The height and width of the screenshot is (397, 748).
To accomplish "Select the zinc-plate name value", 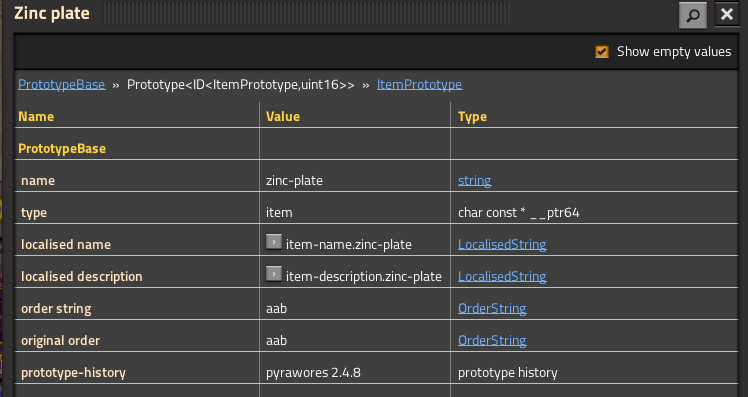I will tap(294, 181).
